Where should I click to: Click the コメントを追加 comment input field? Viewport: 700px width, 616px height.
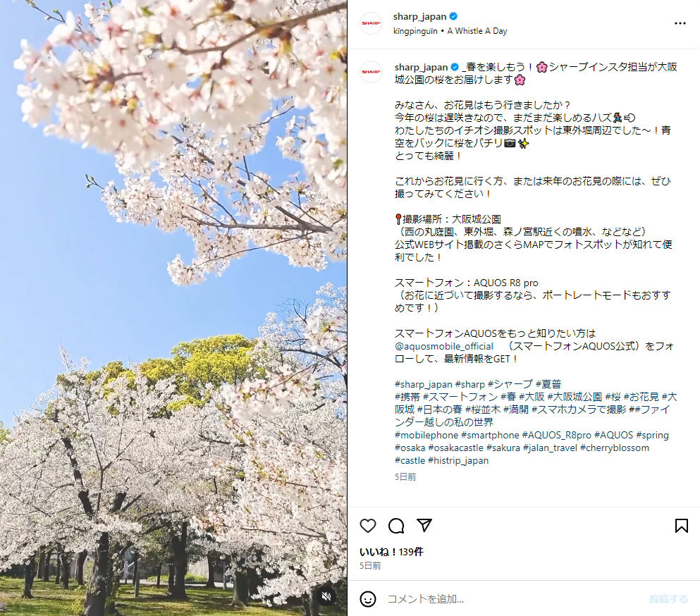[x=513, y=599]
